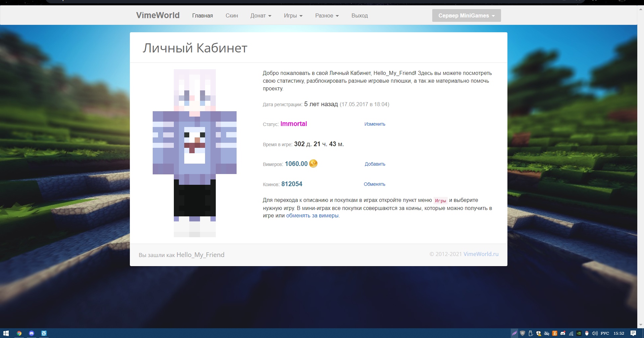Click the Chrome icon in the taskbar

pyautogui.click(x=19, y=333)
